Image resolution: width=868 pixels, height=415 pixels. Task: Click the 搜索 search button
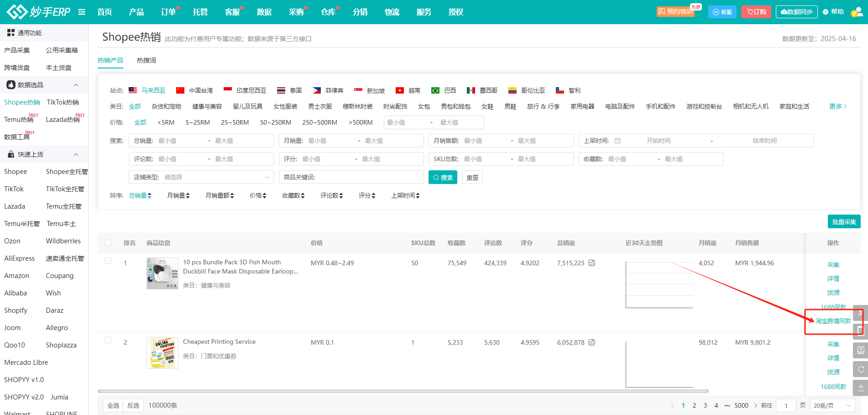443,177
